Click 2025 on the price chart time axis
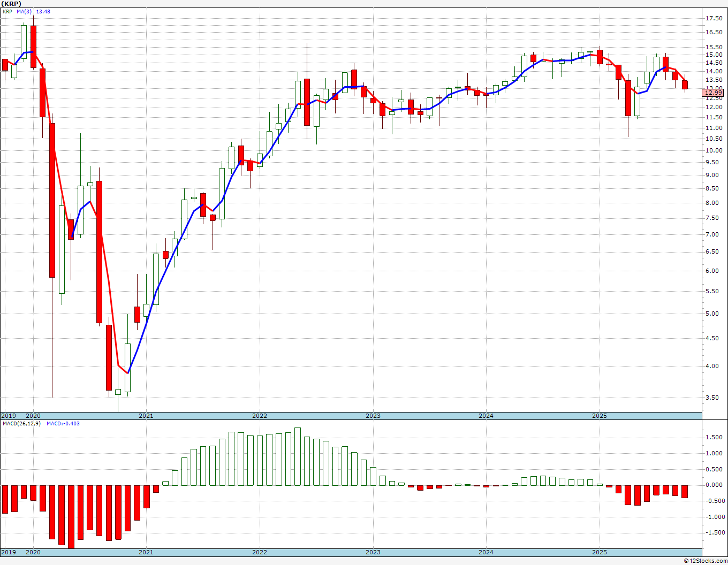This screenshot has height=565, width=728. pos(600,416)
